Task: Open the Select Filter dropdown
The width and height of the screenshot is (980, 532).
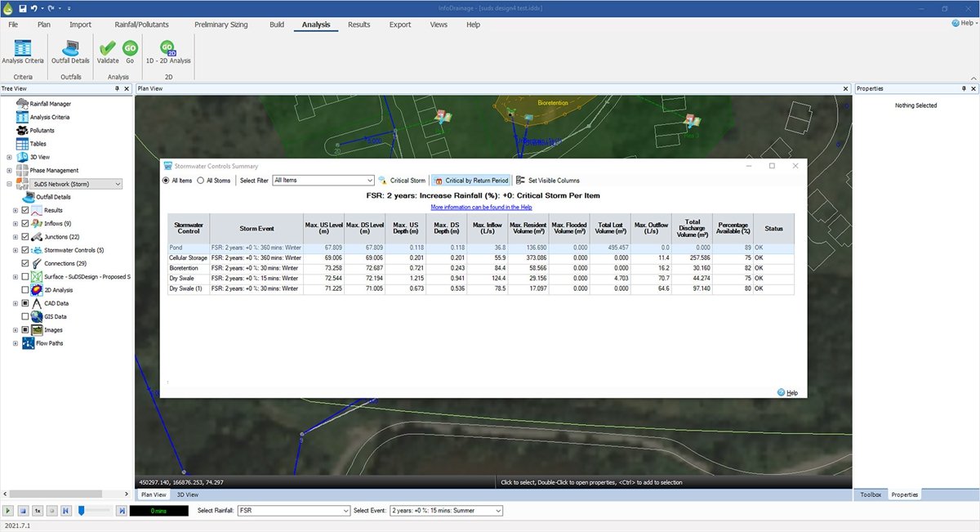Action: click(x=323, y=180)
